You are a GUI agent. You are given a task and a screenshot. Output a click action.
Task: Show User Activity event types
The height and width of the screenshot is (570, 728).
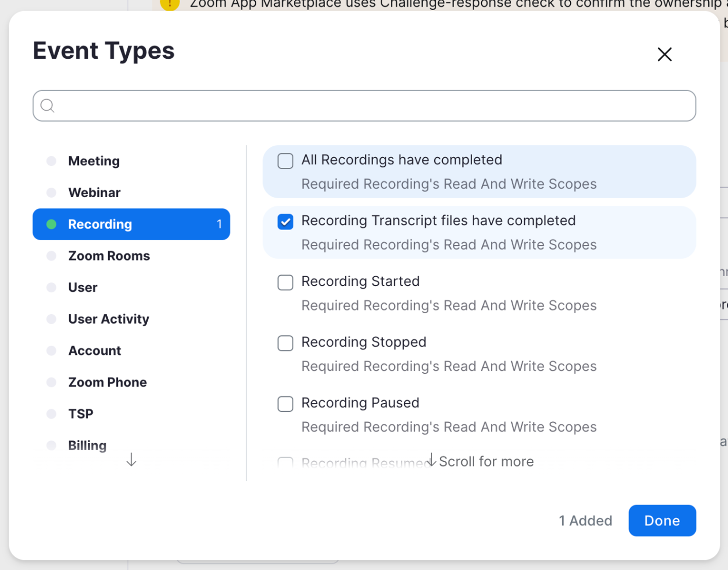109,319
